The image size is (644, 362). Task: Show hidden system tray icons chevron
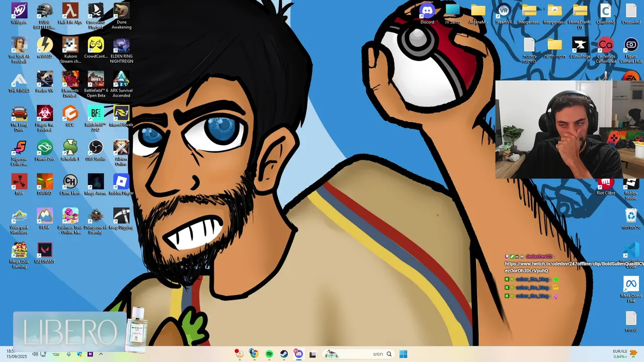click(x=101, y=354)
